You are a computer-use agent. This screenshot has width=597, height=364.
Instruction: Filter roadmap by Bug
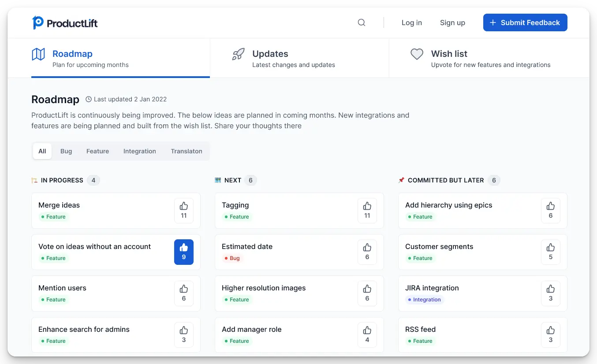(x=66, y=151)
